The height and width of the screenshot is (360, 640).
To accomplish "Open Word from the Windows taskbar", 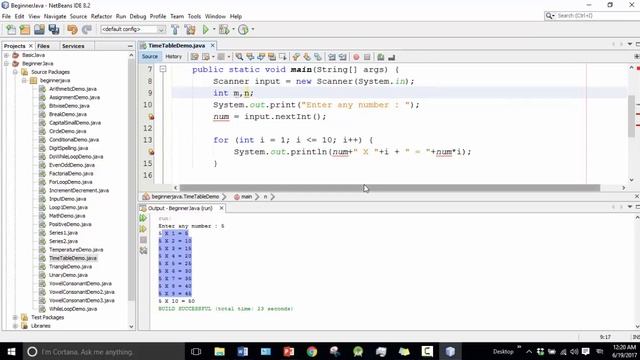I will 242,351.
